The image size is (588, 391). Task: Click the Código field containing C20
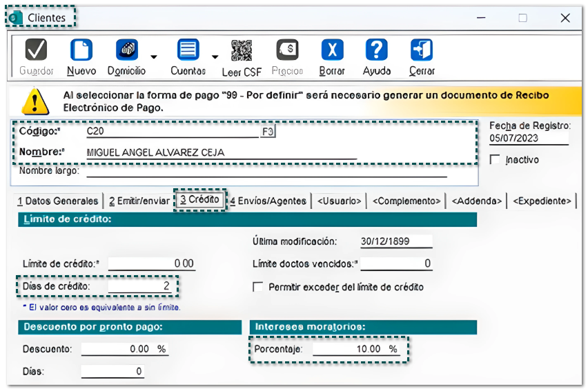click(x=173, y=131)
